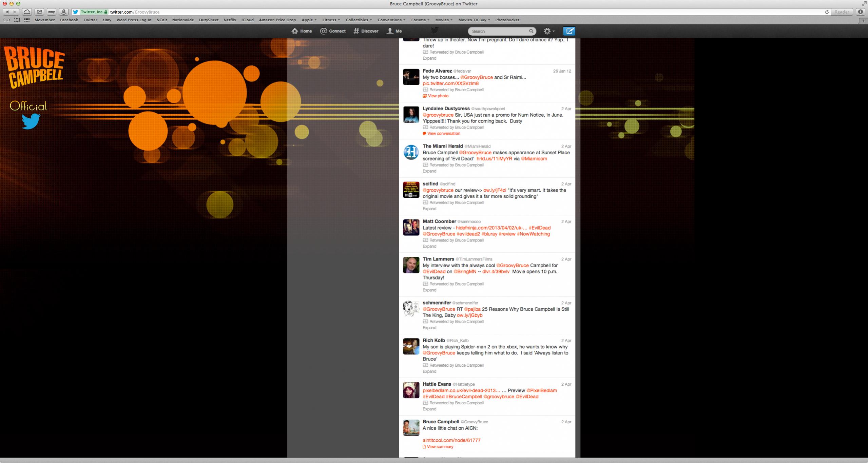Open the Apple bookmarks folder dropdown
Image resolution: width=868 pixels, height=463 pixels.
[x=309, y=20]
